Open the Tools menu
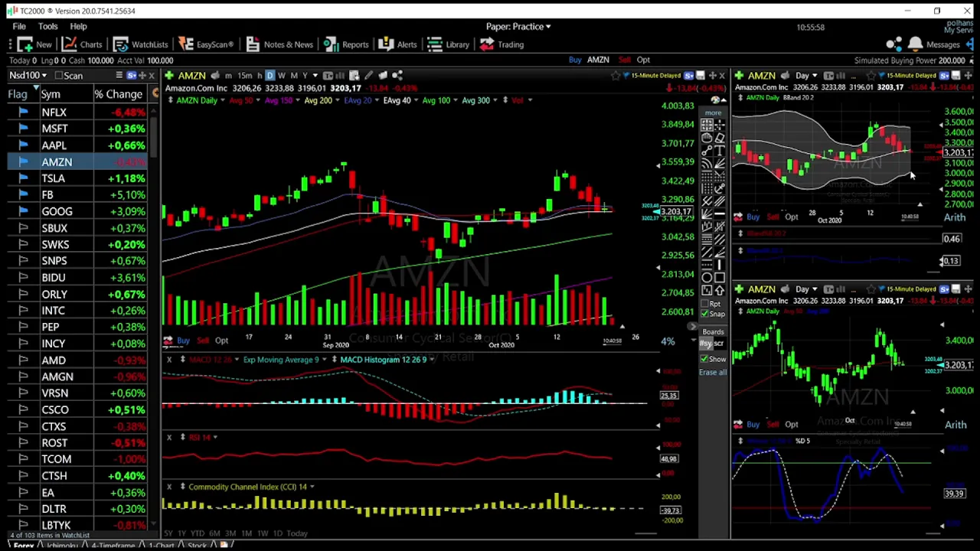Image resolution: width=980 pixels, height=551 pixels. coord(47,27)
